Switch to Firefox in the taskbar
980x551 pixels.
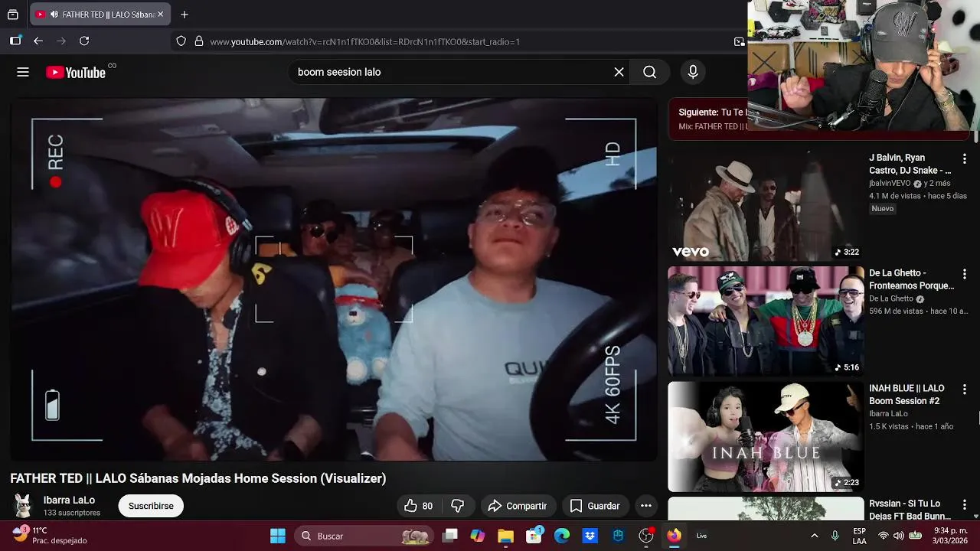pyautogui.click(x=674, y=536)
